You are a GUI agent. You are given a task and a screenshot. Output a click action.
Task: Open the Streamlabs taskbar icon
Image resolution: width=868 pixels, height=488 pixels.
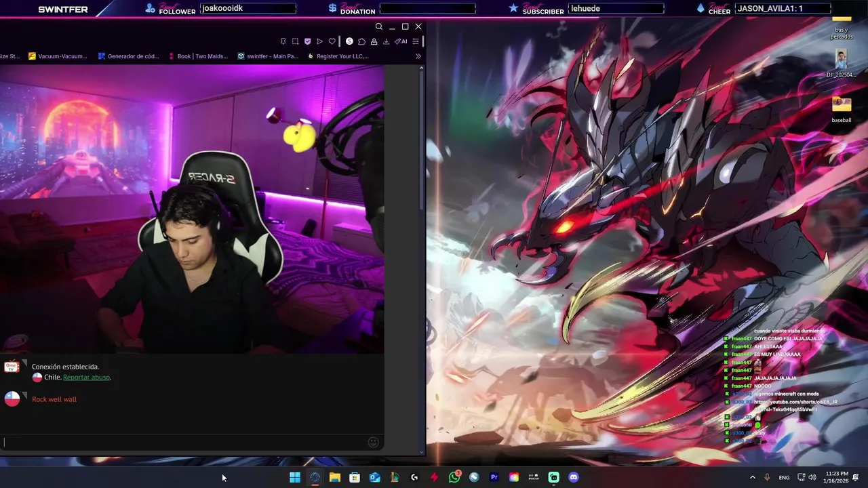point(553,477)
